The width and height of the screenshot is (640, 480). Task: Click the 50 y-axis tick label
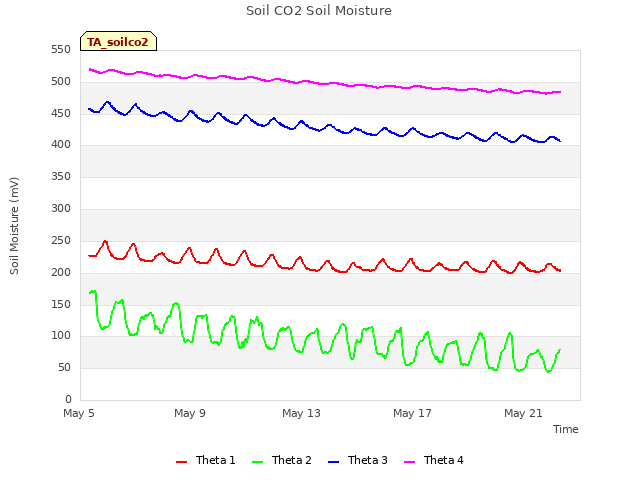click(x=64, y=368)
